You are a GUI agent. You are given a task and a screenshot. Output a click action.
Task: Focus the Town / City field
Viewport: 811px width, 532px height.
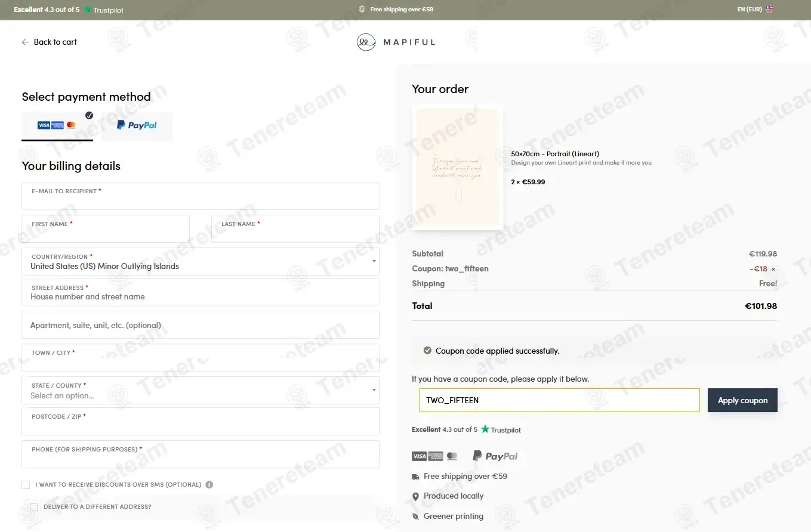pyautogui.click(x=201, y=358)
